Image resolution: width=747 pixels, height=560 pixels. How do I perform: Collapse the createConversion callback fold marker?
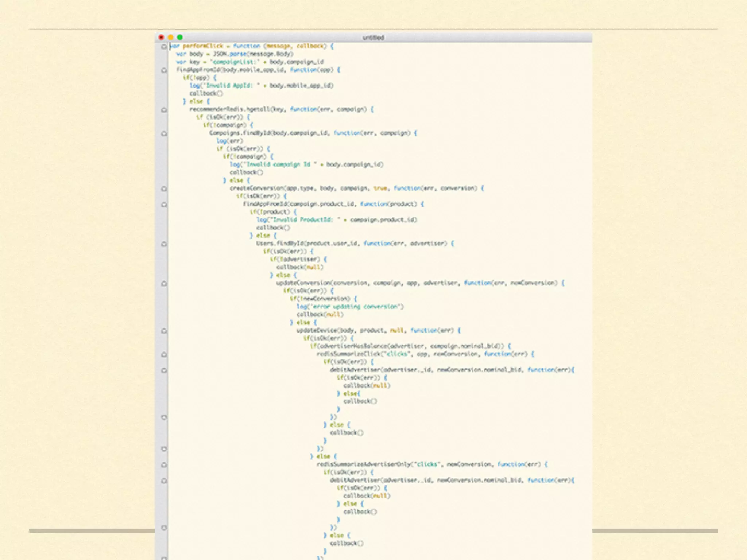164,188
